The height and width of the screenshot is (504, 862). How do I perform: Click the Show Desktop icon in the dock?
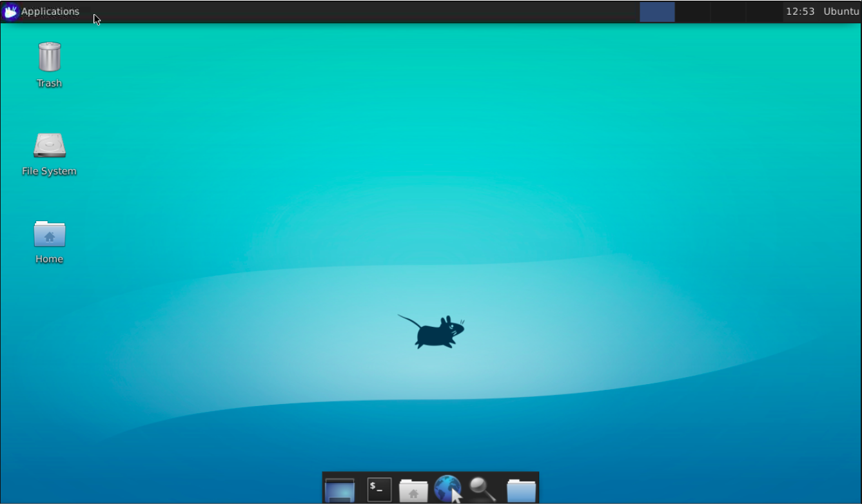340,489
